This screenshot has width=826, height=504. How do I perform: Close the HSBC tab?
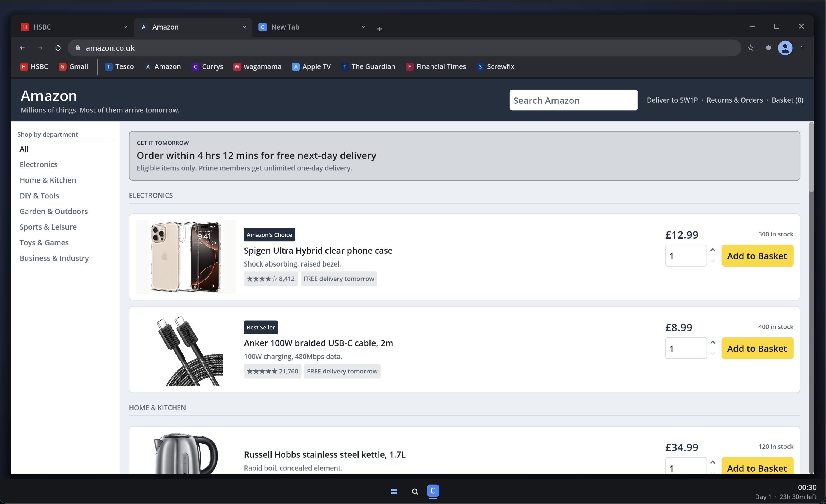125,27
